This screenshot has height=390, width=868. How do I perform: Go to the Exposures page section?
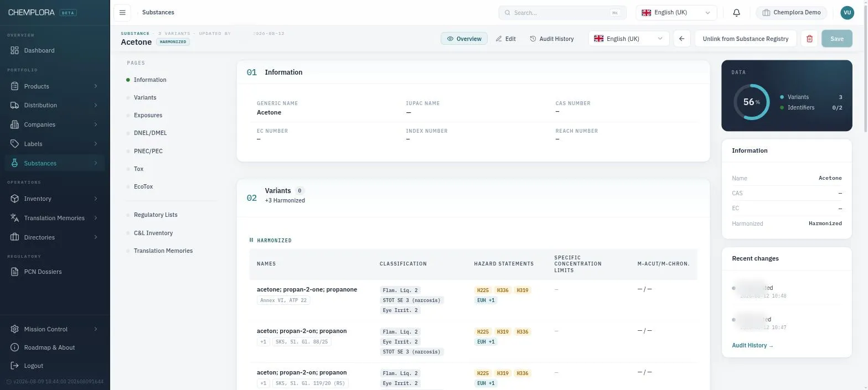click(148, 115)
